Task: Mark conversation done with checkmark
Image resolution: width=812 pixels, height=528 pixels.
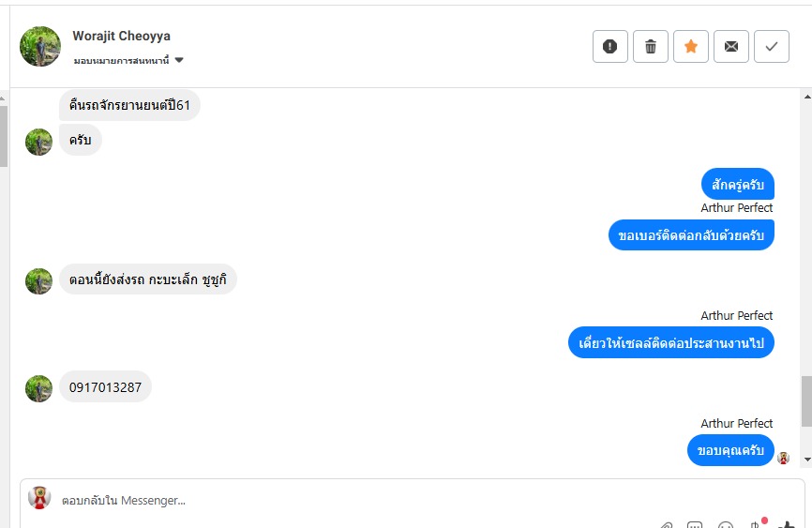Action: 772,47
